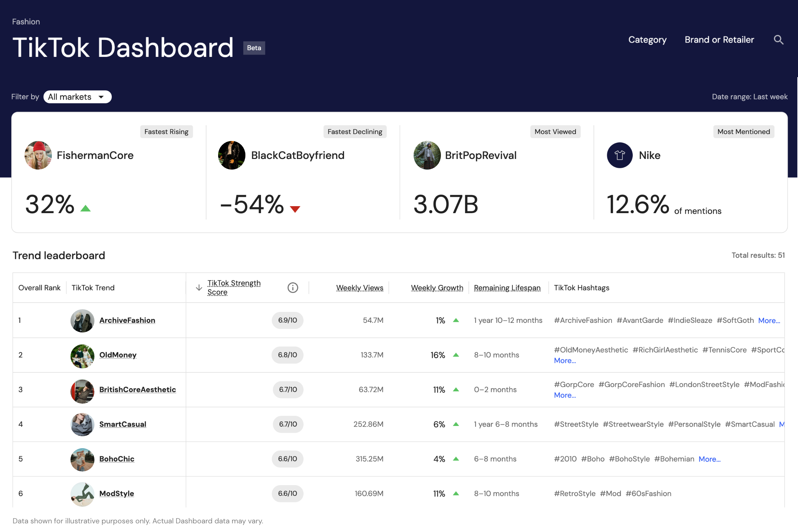
Task: Sort by Weekly Growth column
Action: pyautogui.click(x=437, y=288)
